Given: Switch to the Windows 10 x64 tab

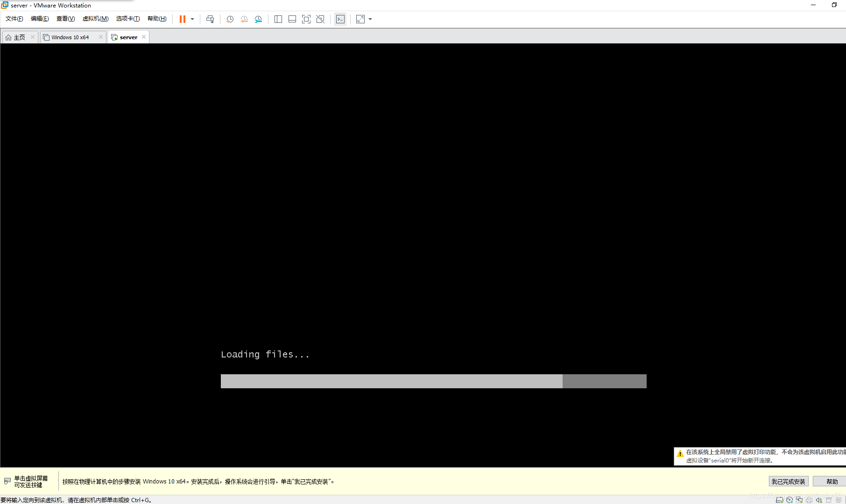Looking at the screenshot, I should pos(70,37).
